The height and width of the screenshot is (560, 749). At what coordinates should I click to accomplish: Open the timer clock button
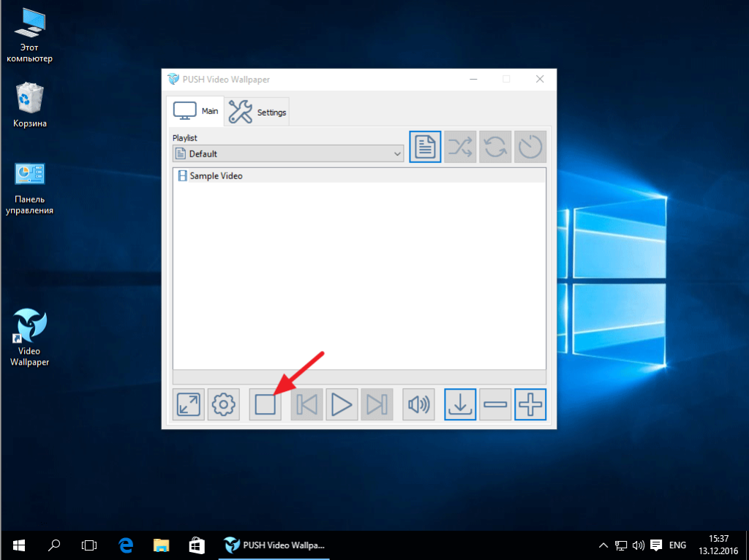click(x=530, y=147)
